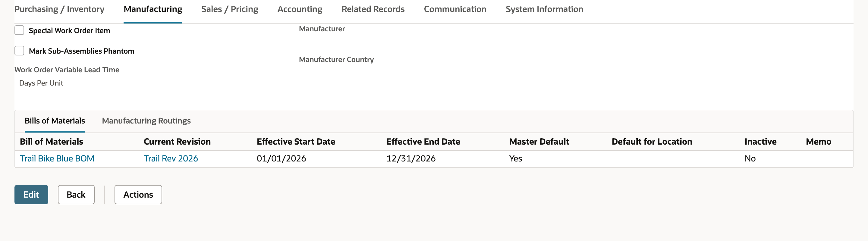Click the Manufacturer Country field label
This screenshot has height=241, width=868.
coord(336,60)
